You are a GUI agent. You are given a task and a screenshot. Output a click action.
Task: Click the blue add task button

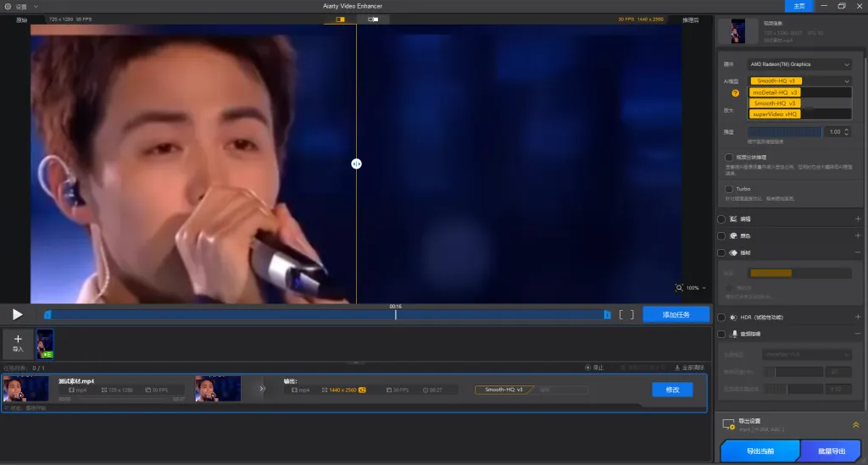tap(676, 314)
